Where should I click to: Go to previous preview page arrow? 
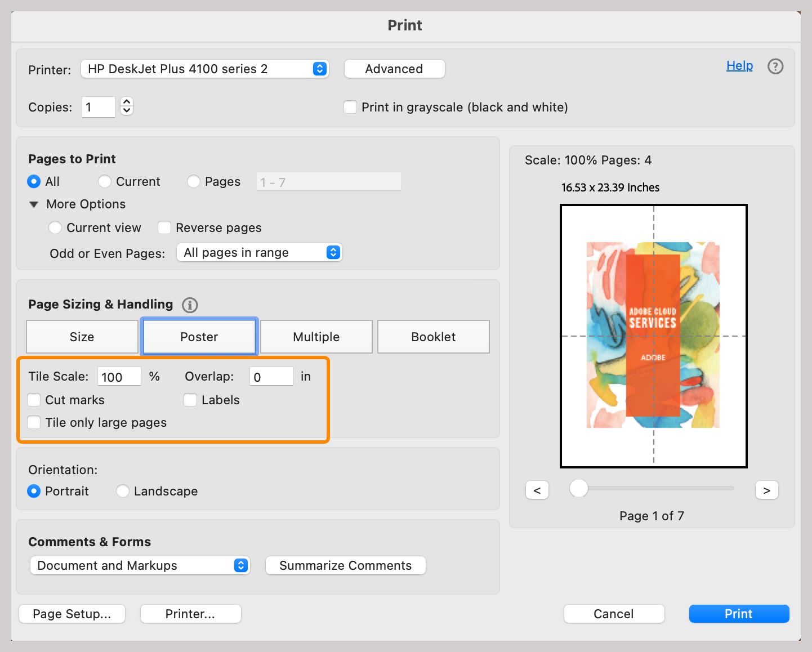click(537, 490)
